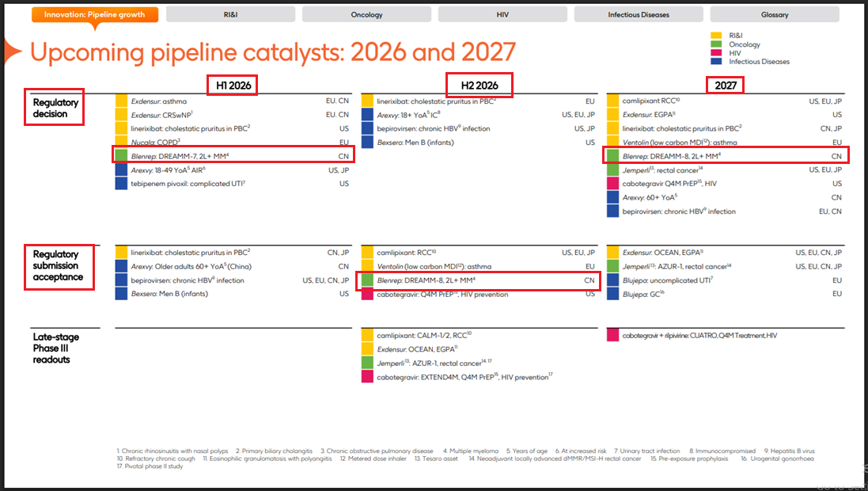Open the Infectious Diseases tab
The image size is (868, 491).
638,14
